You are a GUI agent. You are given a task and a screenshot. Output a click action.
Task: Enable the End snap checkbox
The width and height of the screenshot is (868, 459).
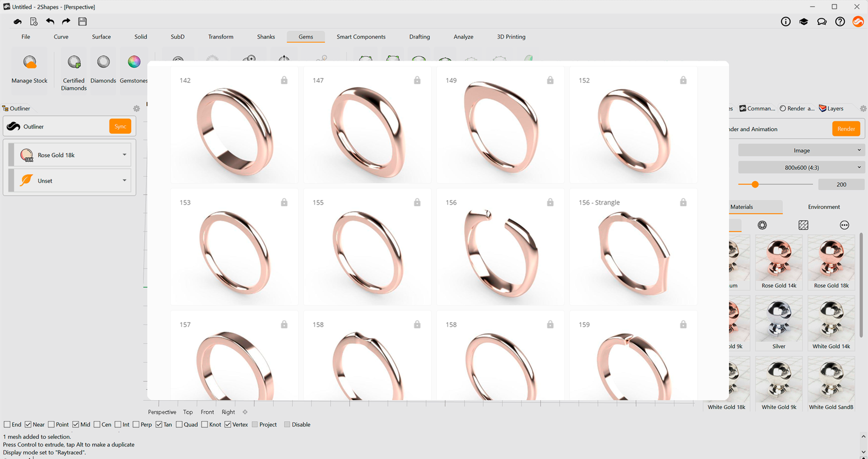(7, 424)
